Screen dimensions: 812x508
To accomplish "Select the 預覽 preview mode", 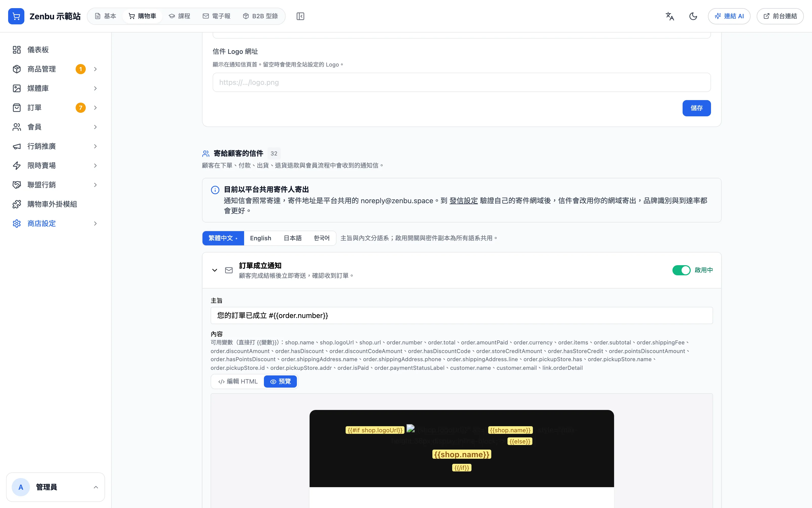I will pos(280,382).
